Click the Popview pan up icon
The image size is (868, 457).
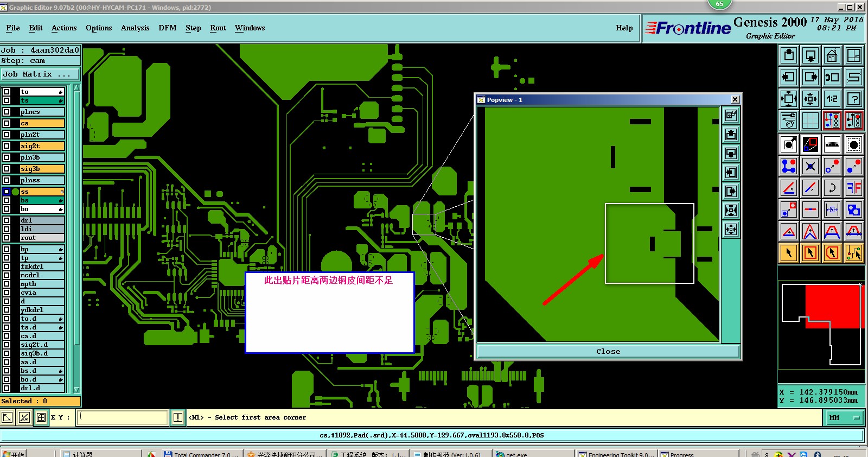click(731, 135)
